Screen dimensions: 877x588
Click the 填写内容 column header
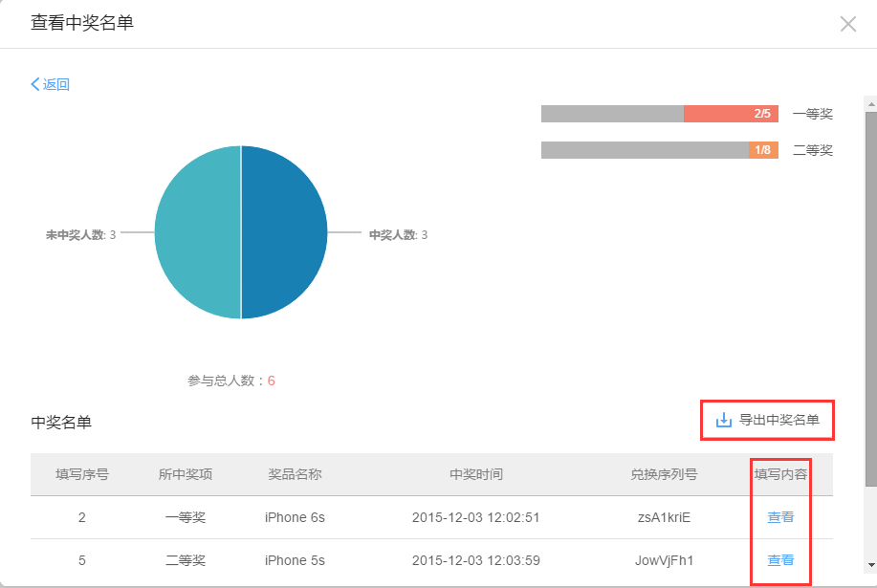click(x=780, y=474)
